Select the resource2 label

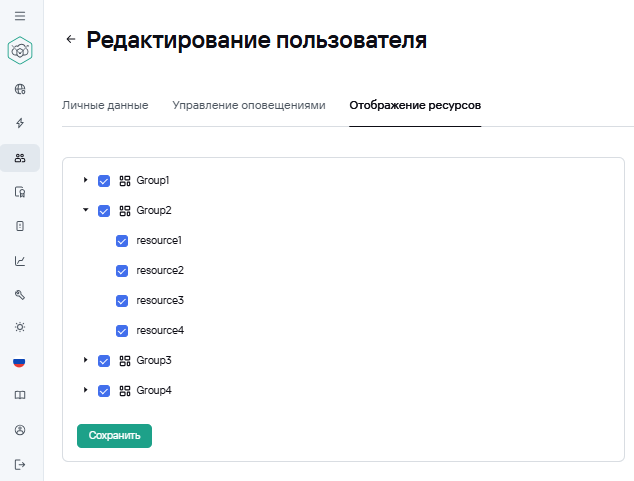click(x=160, y=270)
